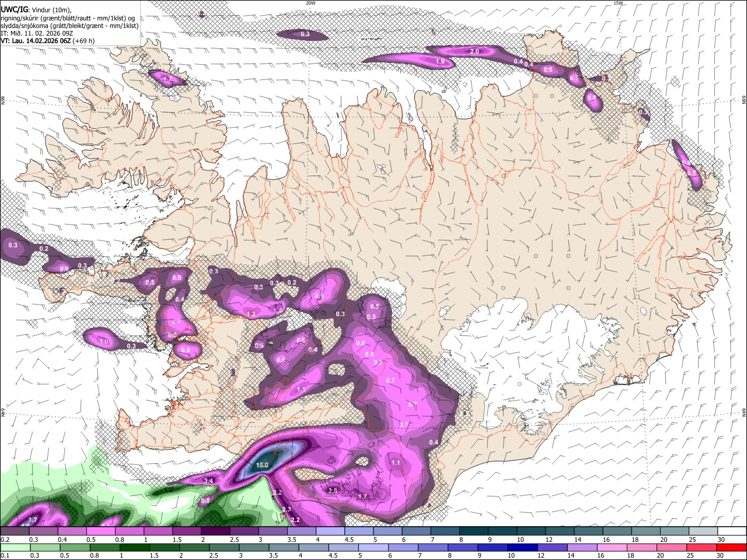
Task: Click the 3.7 label over the green rain area
Action: [x=33, y=520]
